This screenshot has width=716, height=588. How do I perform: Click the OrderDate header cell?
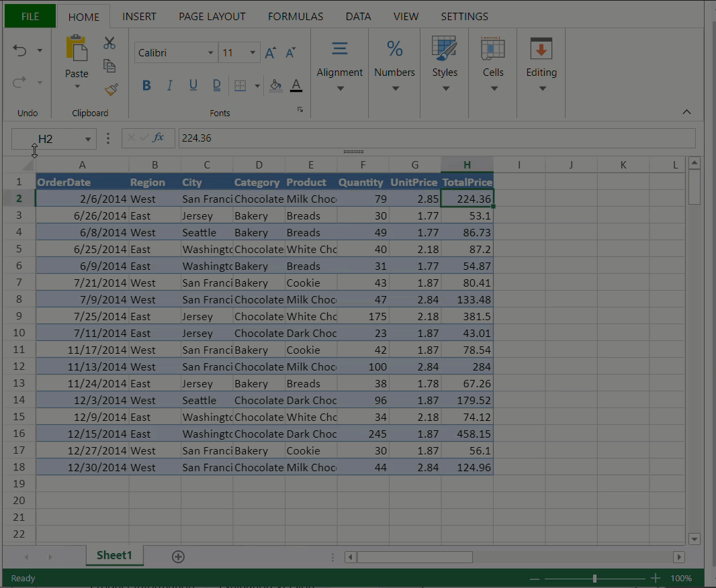[82, 182]
